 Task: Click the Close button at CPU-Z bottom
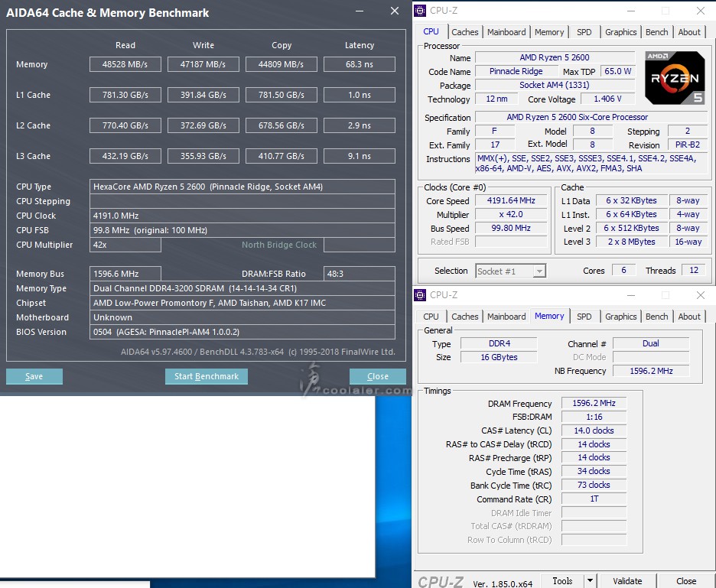point(686,580)
